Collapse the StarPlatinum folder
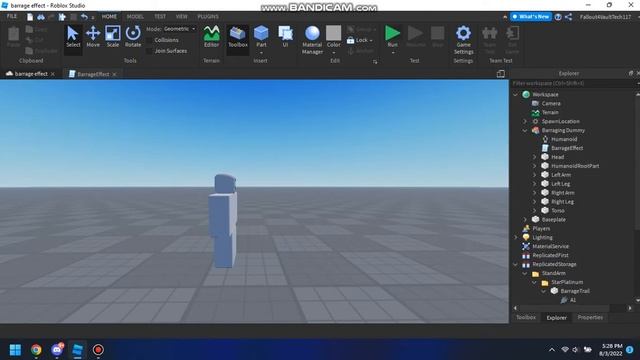640x360 pixels. click(x=535, y=282)
